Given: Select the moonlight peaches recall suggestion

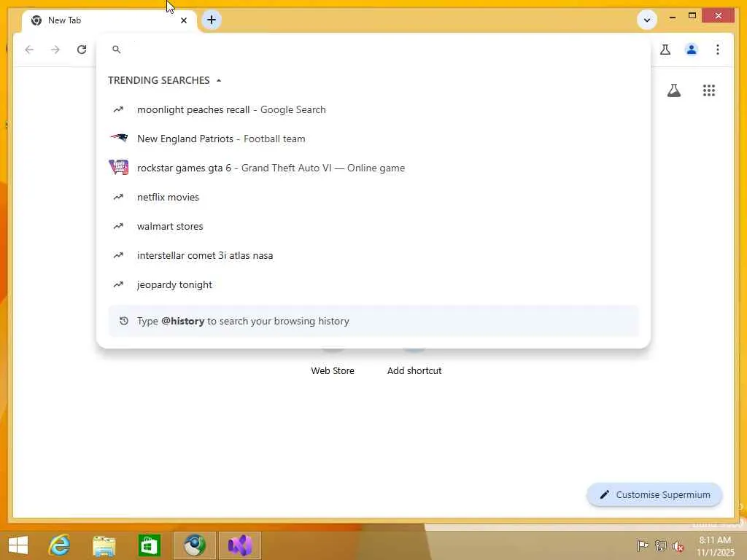Looking at the screenshot, I should point(373,109).
